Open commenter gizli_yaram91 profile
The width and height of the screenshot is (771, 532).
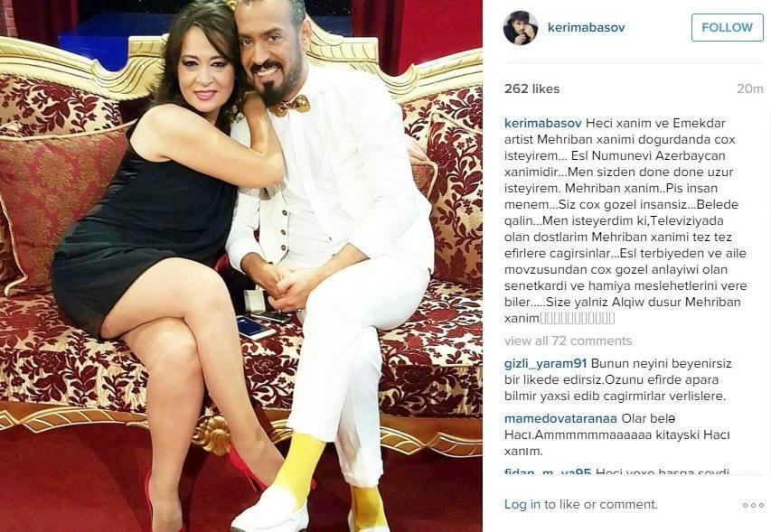pyautogui.click(x=546, y=364)
